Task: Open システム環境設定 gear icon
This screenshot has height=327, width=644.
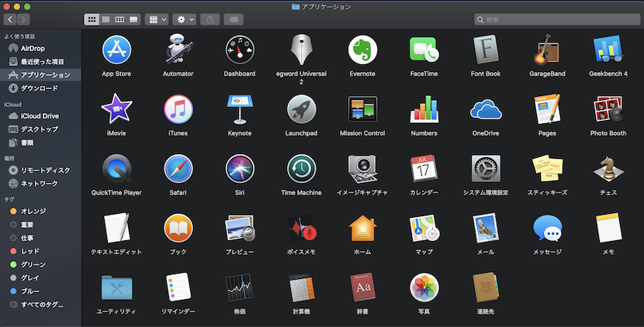Action: [486, 169]
